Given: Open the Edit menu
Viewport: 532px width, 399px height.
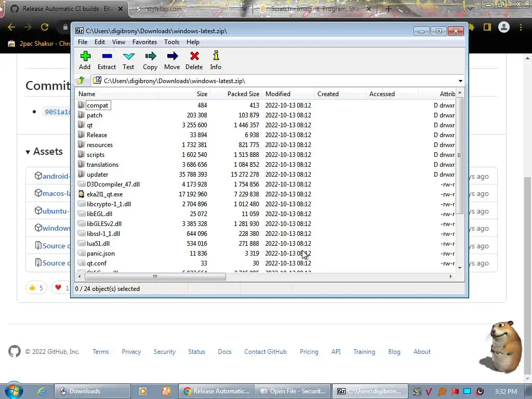Looking at the screenshot, I should 99,42.
